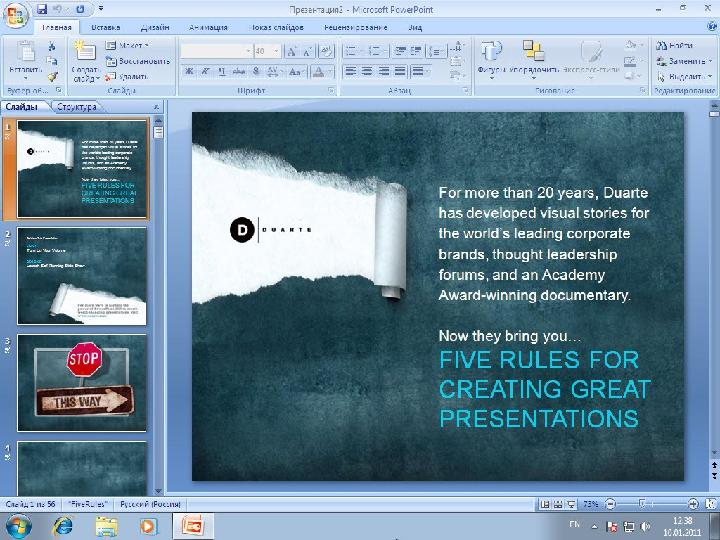Viewport: 720px width, 540px height.
Task: Switch to the Структура pane tab
Action: (77, 107)
